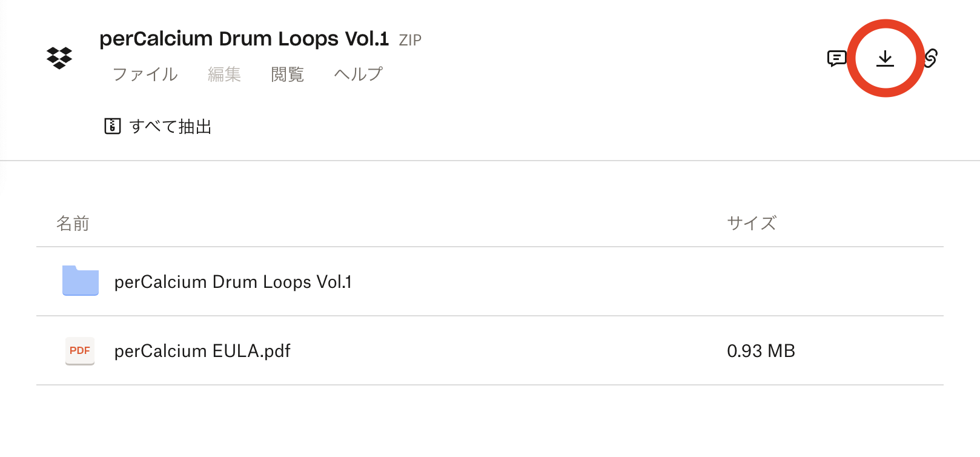The width and height of the screenshot is (980, 457).
Task: Open the ファイル menu
Action: [145, 74]
